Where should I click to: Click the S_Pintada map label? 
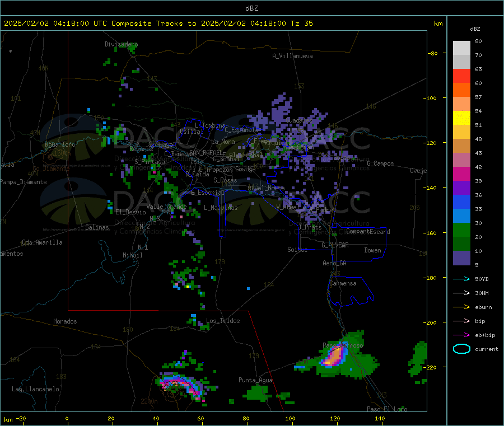point(150,162)
